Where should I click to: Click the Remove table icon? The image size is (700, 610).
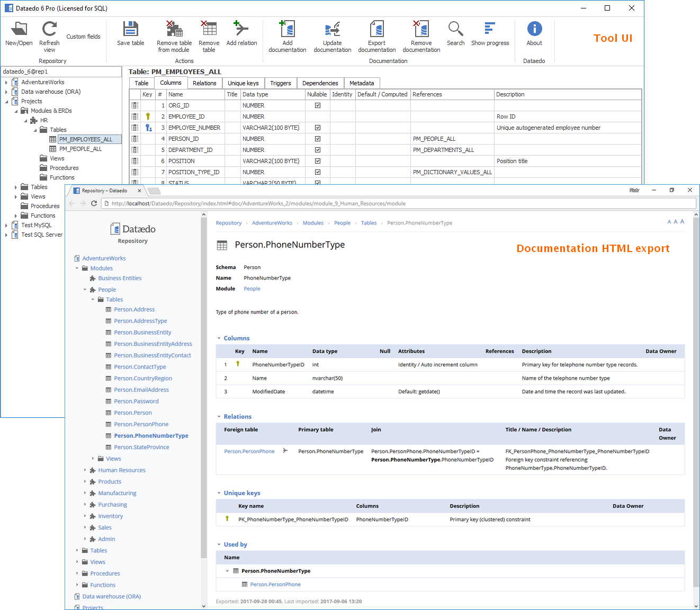click(x=209, y=29)
